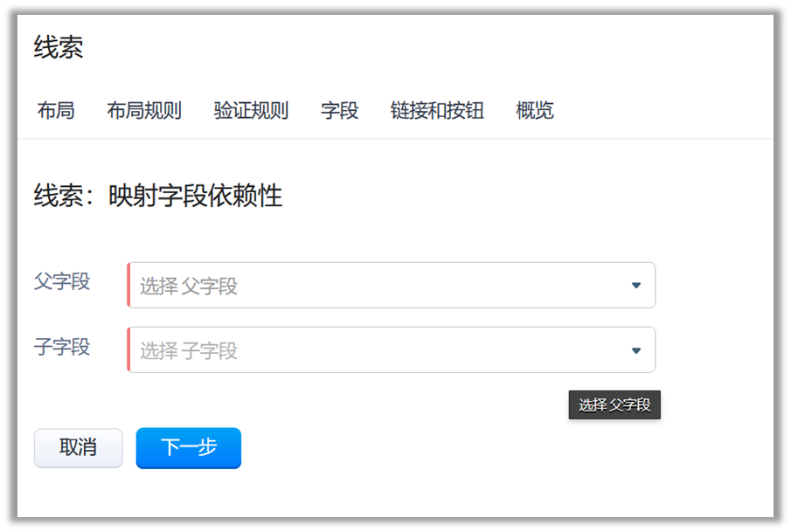Click the 线索 page title

tap(59, 48)
